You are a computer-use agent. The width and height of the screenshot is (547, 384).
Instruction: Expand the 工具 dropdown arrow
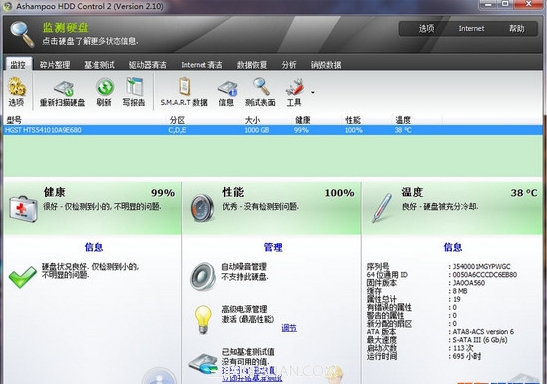[313, 92]
